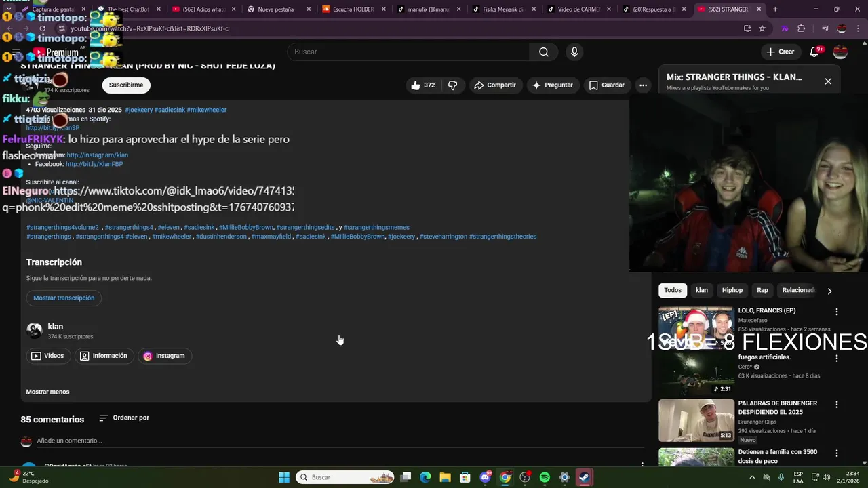Open more actions ellipsis next to Guardar
This screenshot has height=488, width=868.
pos(643,85)
